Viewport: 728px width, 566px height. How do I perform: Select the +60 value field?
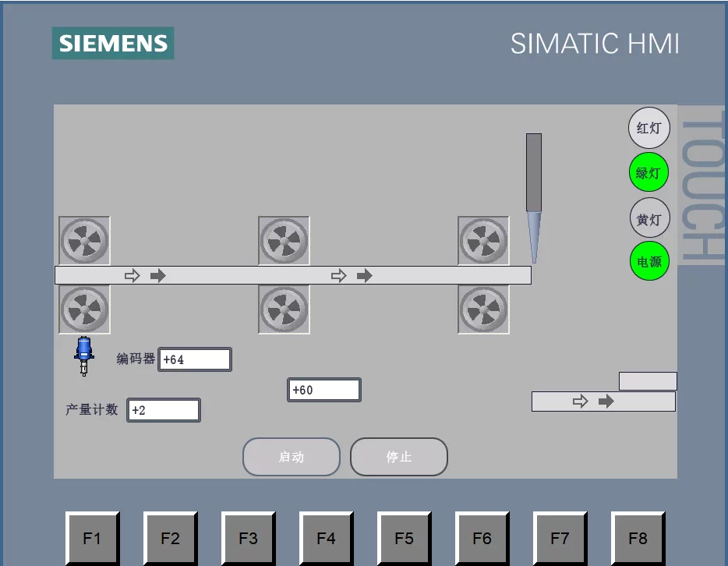click(324, 390)
